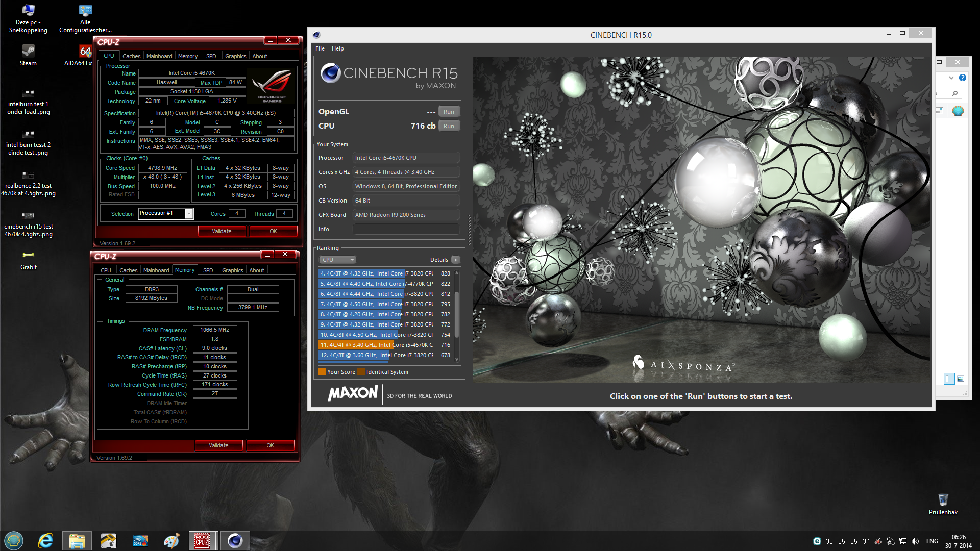Open the About tab in lower CPU-Z window
The height and width of the screenshot is (551, 980).
coord(257,270)
